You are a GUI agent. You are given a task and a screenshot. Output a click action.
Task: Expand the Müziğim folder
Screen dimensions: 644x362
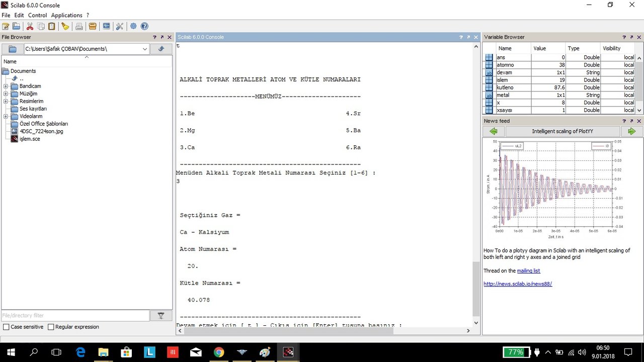(6, 94)
